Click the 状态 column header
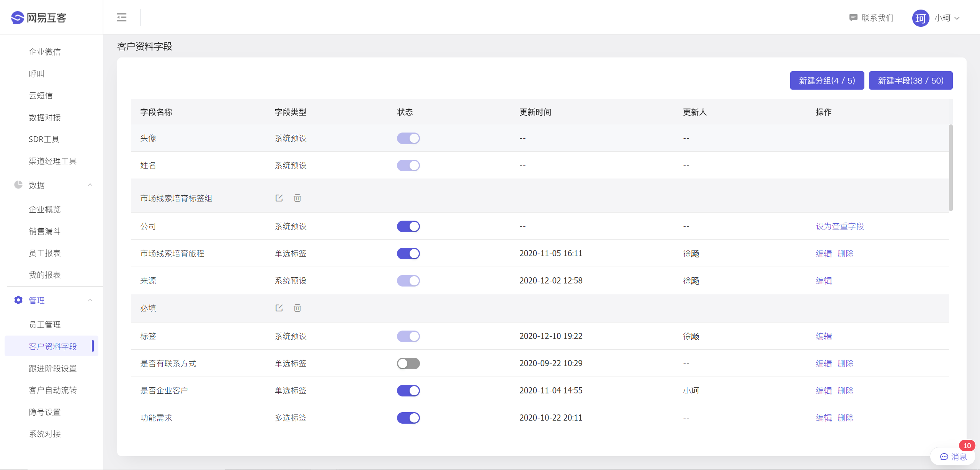Viewport: 980px width, 470px height. (x=405, y=112)
